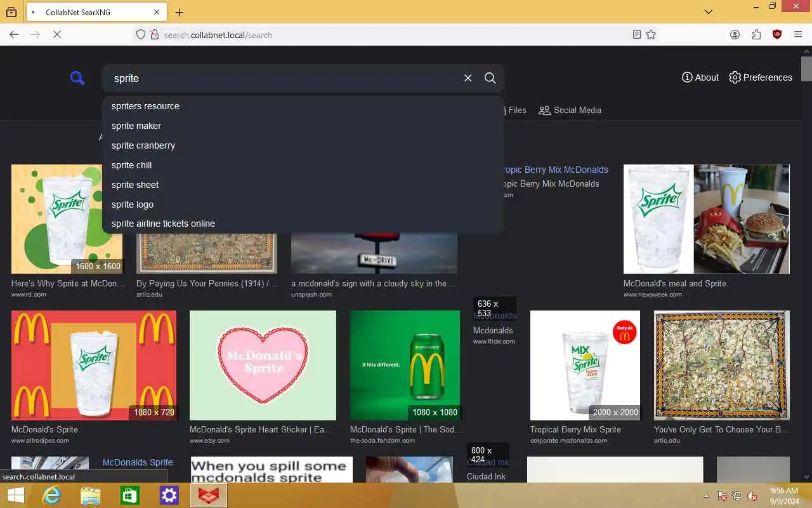The image size is (812, 508).
Task: Open 'When you spill some mcdonalds sprite' image
Action: tap(272, 469)
